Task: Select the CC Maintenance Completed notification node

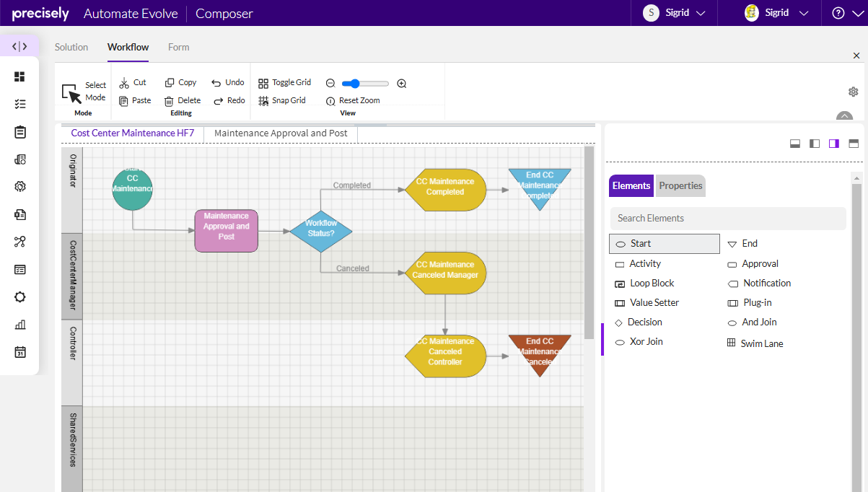Action: tap(445, 189)
